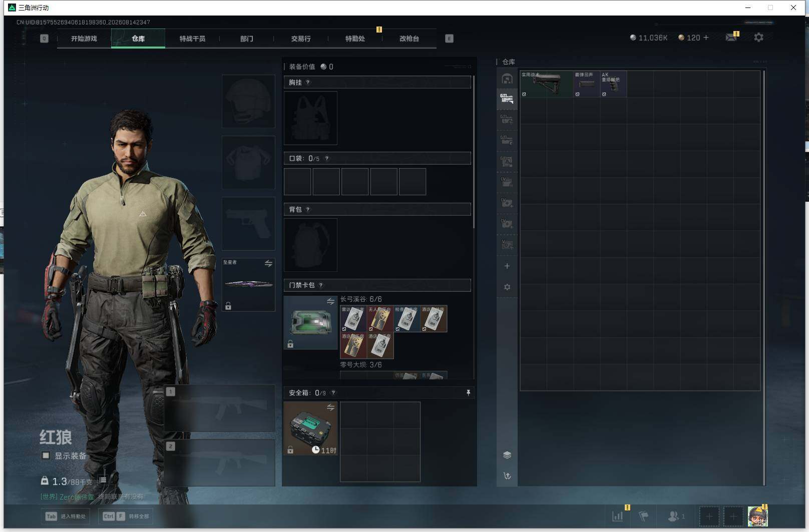Pin the 安全箱 panel

click(468, 393)
